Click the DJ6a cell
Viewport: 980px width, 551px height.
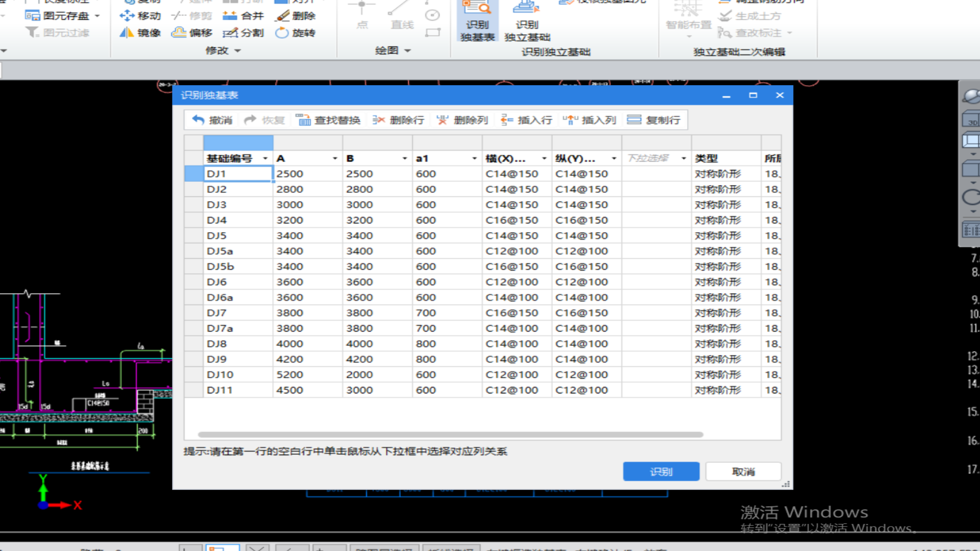point(238,297)
